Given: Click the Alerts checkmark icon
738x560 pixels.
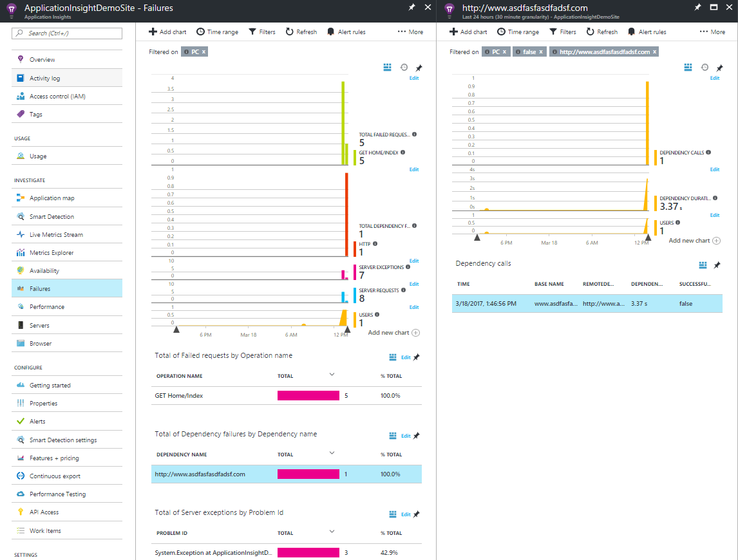Looking at the screenshot, I should tap(20, 421).
